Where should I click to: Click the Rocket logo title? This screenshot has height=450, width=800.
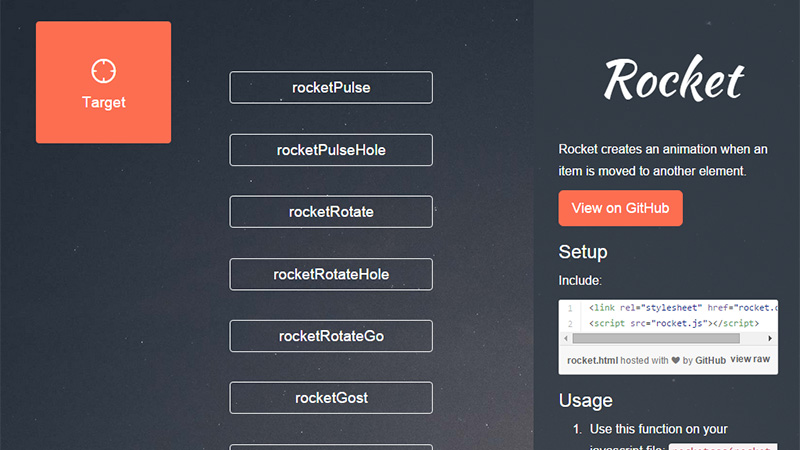(x=674, y=79)
